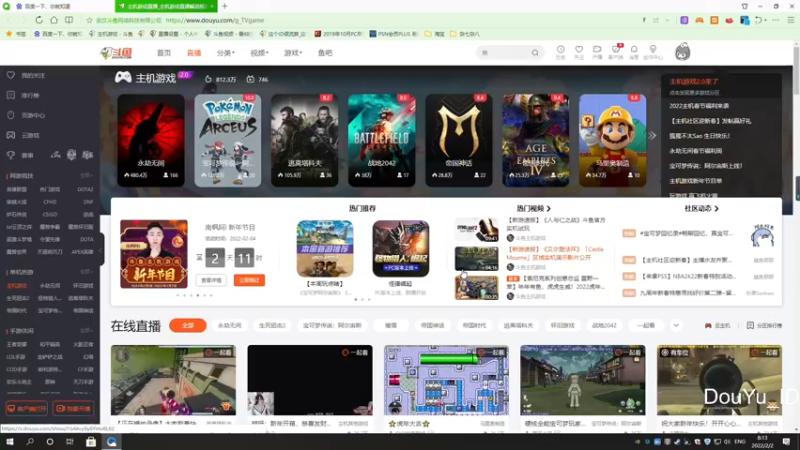
Task: Select the 全部 filter pill under 在线直播
Action: coord(188,325)
